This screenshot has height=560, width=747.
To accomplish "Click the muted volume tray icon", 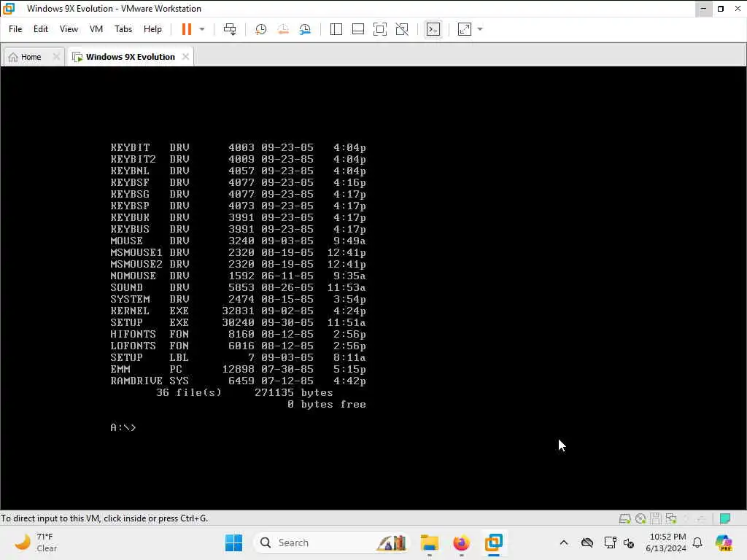I will coord(629,542).
